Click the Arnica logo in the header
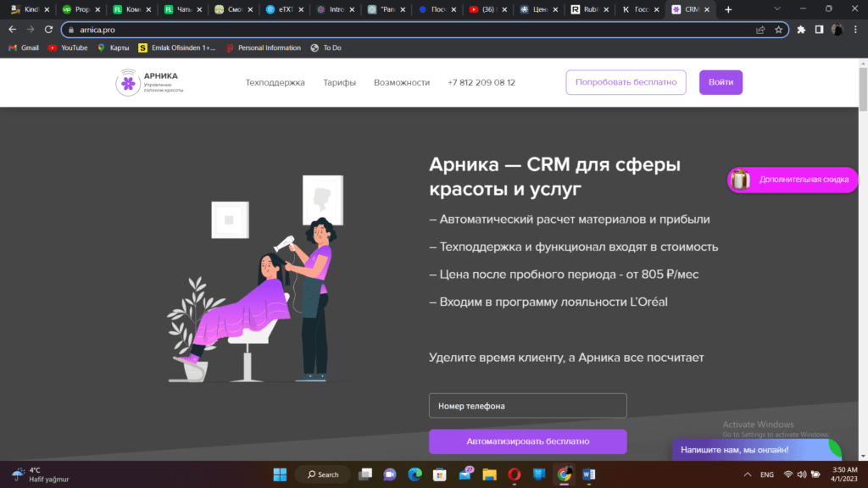This screenshot has height=488, width=868. 149,82
